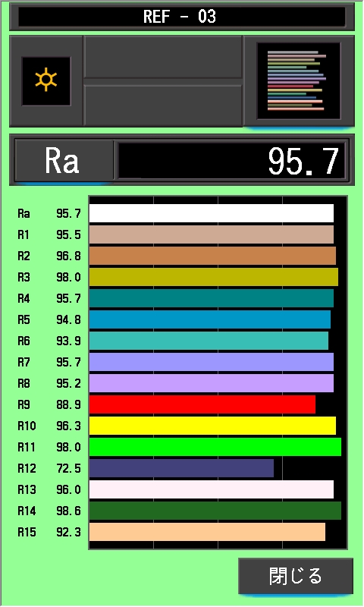Click the R15 92.3 value
The width and height of the screenshot is (364, 607).
coord(68,533)
